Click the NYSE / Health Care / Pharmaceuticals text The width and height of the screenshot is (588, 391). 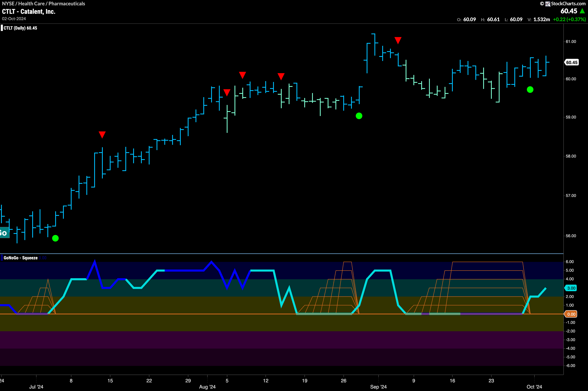pos(43,3)
